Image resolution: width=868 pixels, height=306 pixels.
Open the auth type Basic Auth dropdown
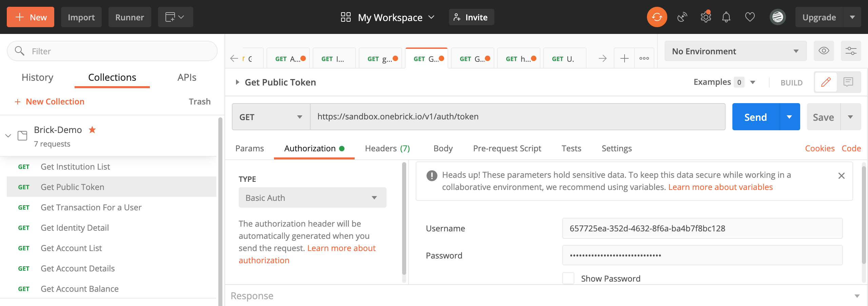[x=312, y=197]
